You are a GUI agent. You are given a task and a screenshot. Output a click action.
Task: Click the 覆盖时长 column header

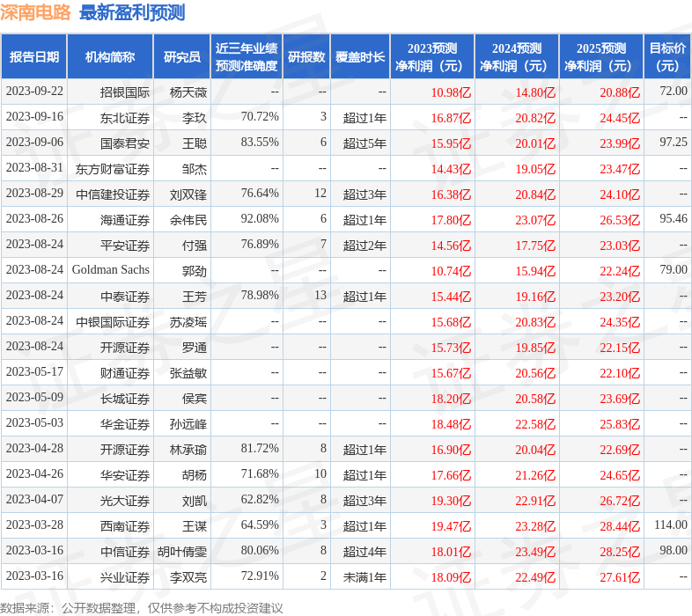tap(360, 57)
